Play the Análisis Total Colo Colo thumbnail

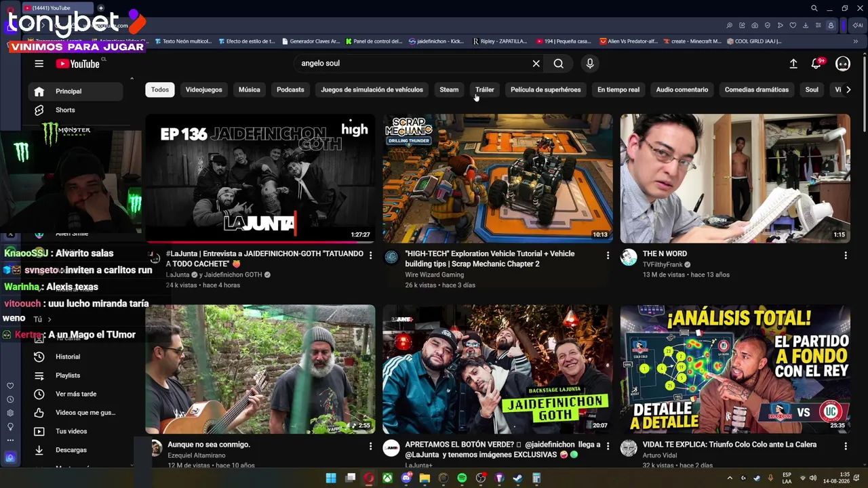(x=735, y=369)
